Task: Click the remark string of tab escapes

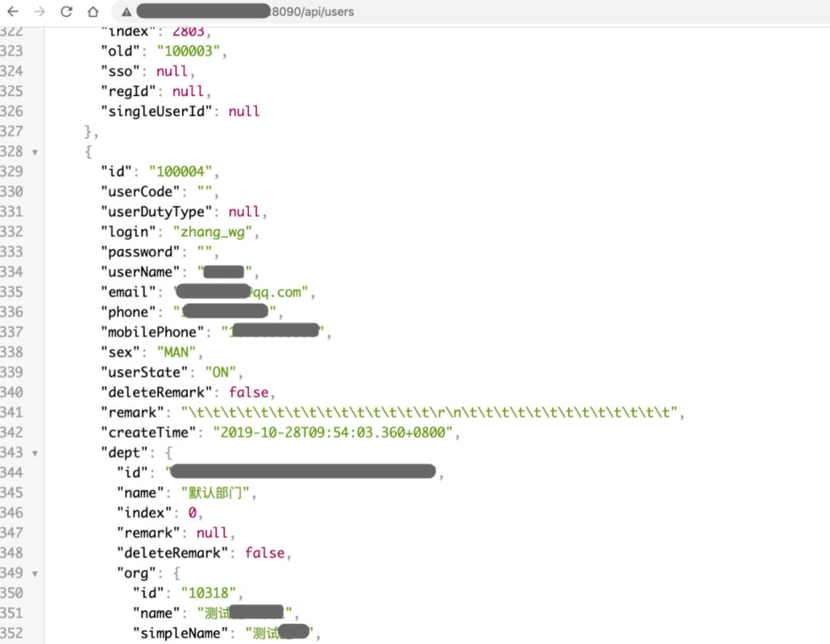Action: tap(430, 412)
